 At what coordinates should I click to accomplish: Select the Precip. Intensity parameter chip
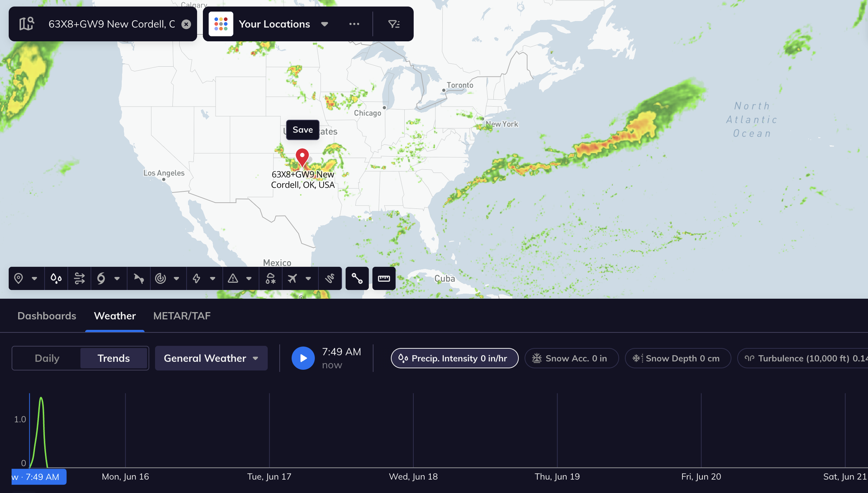(454, 358)
